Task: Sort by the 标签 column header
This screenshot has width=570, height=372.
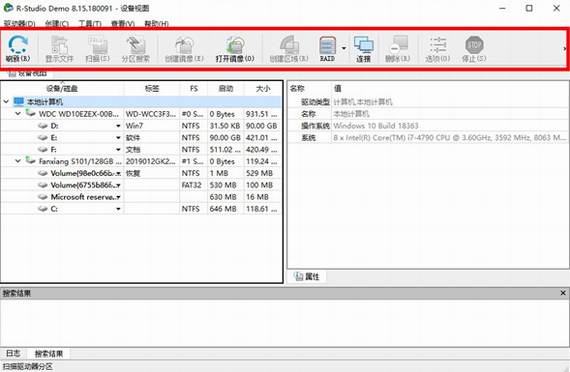Action: [152, 88]
